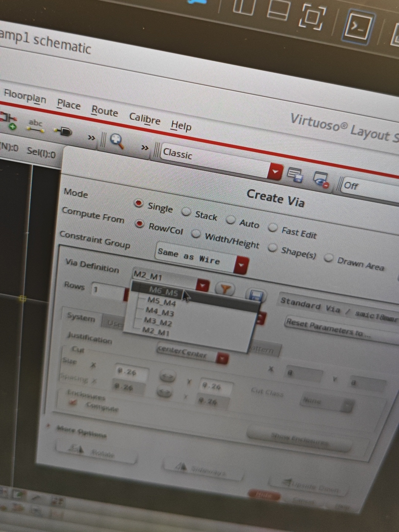Open the centerCenter justification dropdown
Screen dimensions: 399x532
pyautogui.click(x=192, y=354)
